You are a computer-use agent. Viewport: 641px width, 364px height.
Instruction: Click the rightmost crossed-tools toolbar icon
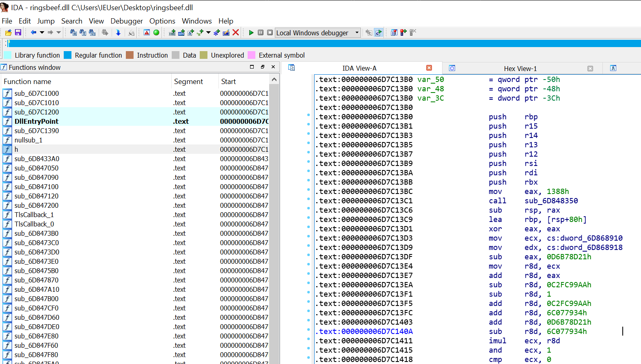pyautogui.click(x=413, y=32)
